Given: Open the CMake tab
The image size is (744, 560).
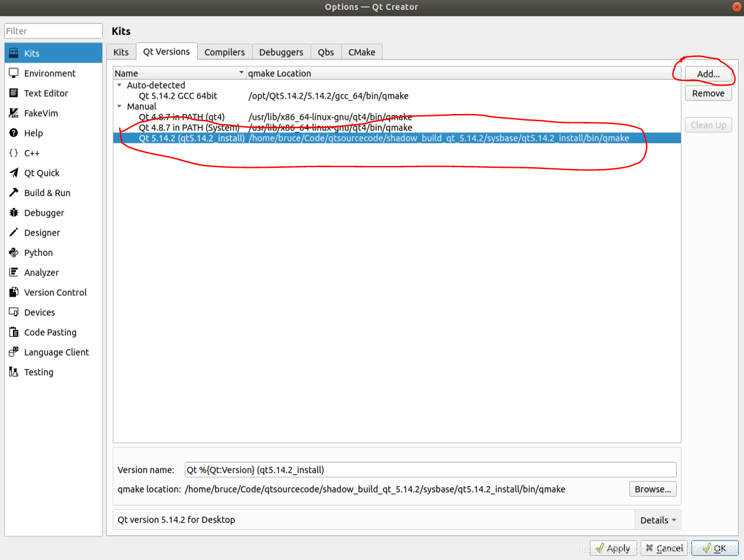Looking at the screenshot, I should tap(362, 52).
